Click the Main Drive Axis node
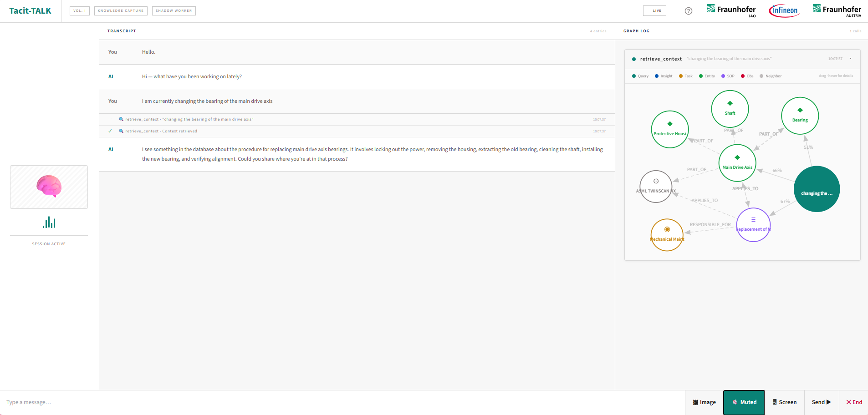Image resolution: width=868 pixels, height=415 pixels. pyautogui.click(x=737, y=163)
